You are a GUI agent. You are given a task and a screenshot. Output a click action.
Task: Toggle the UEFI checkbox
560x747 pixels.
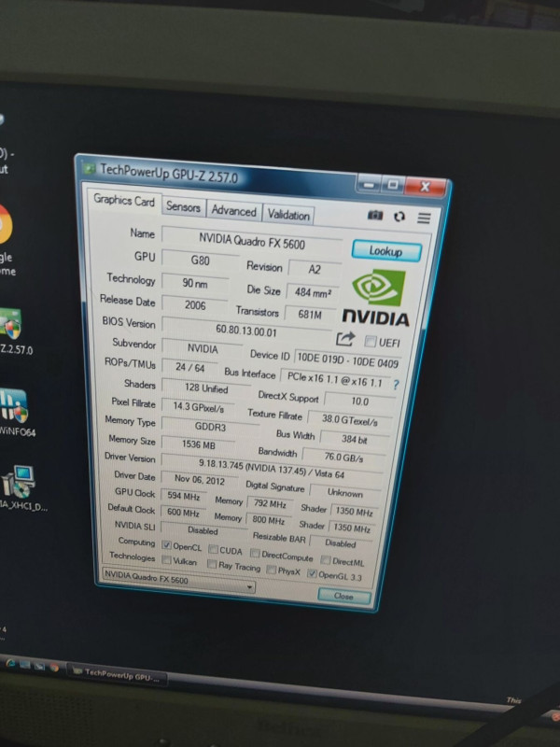(370, 341)
